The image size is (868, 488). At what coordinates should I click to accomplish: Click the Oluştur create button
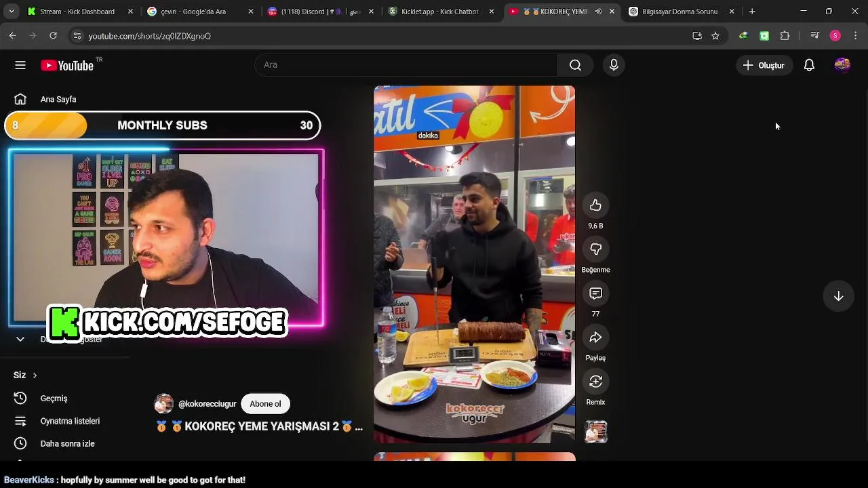[x=764, y=65]
